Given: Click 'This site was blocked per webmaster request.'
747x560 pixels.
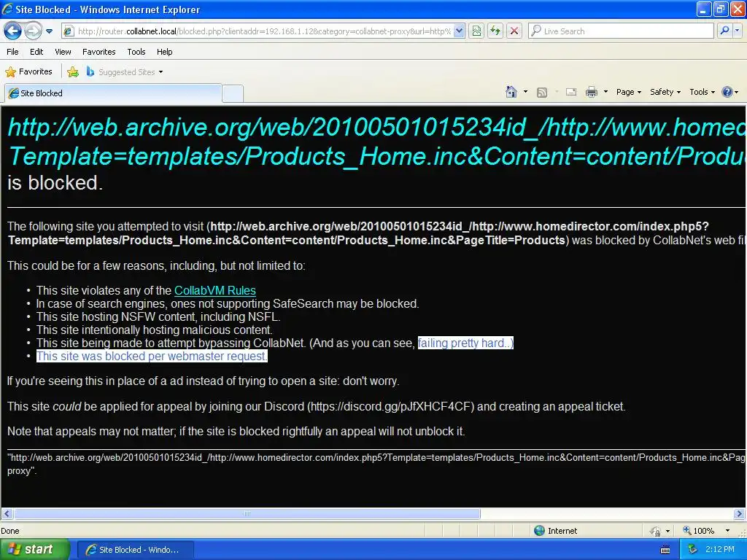Looking at the screenshot, I should 152,356.
